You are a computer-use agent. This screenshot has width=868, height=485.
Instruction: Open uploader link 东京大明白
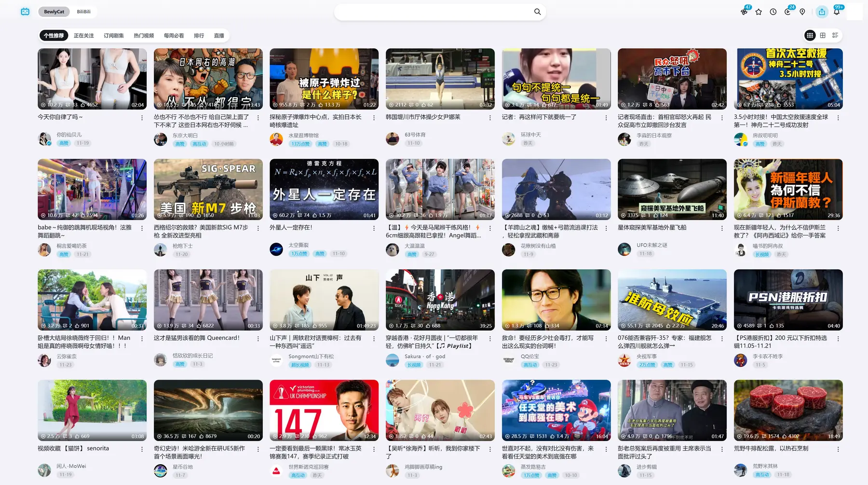pyautogui.click(x=185, y=136)
